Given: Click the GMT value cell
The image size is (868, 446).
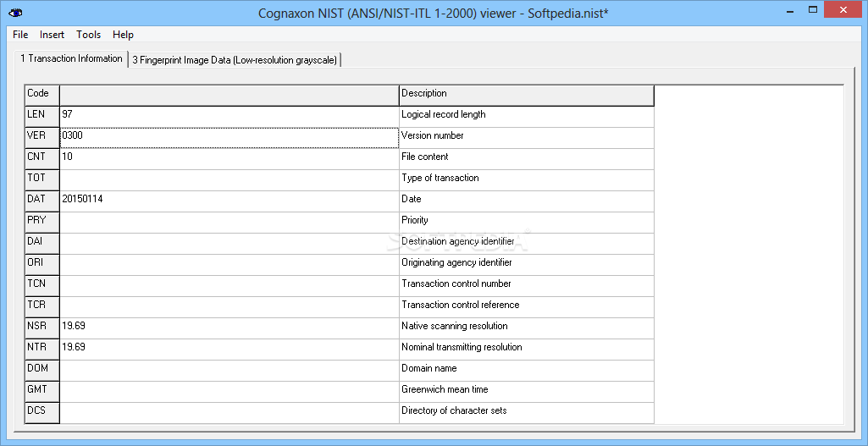Looking at the screenshot, I should click(x=229, y=392).
